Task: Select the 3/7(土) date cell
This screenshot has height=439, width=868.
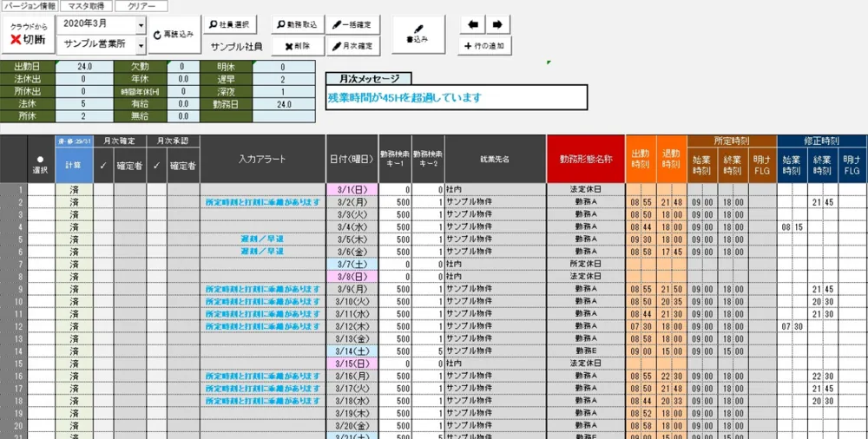Action: tap(352, 264)
